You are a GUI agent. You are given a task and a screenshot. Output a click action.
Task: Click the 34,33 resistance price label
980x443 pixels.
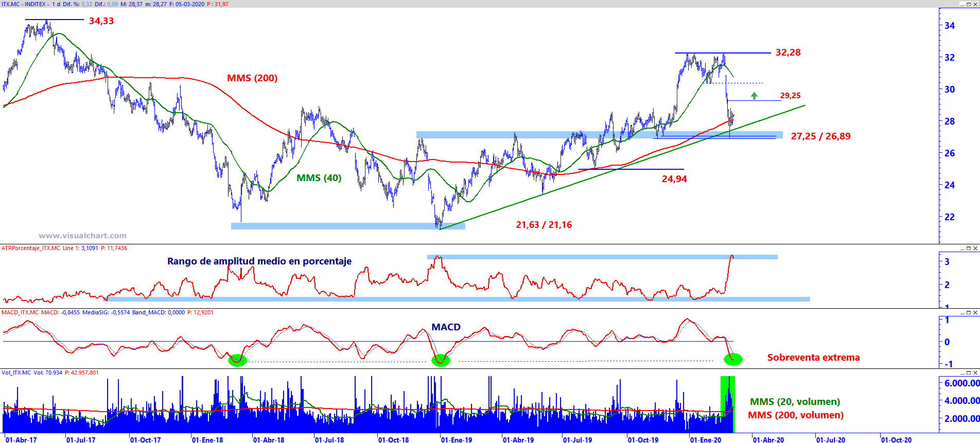(x=101, y=21)
